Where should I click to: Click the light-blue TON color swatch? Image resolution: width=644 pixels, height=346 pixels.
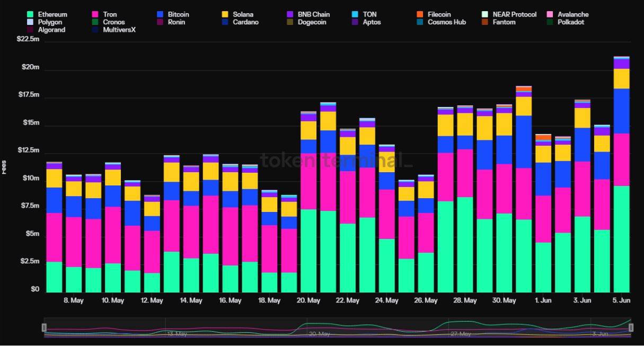tap(355, 14)
